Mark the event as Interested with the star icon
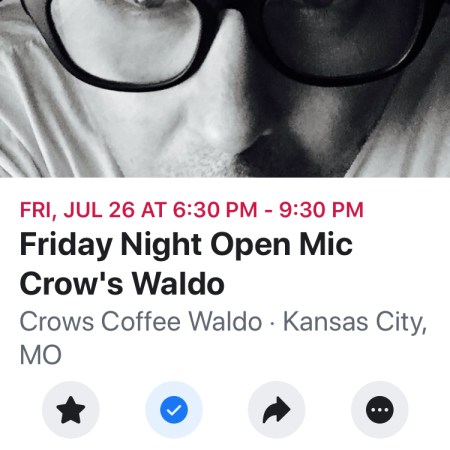This screenshot has width=450, height=450. 71,410
